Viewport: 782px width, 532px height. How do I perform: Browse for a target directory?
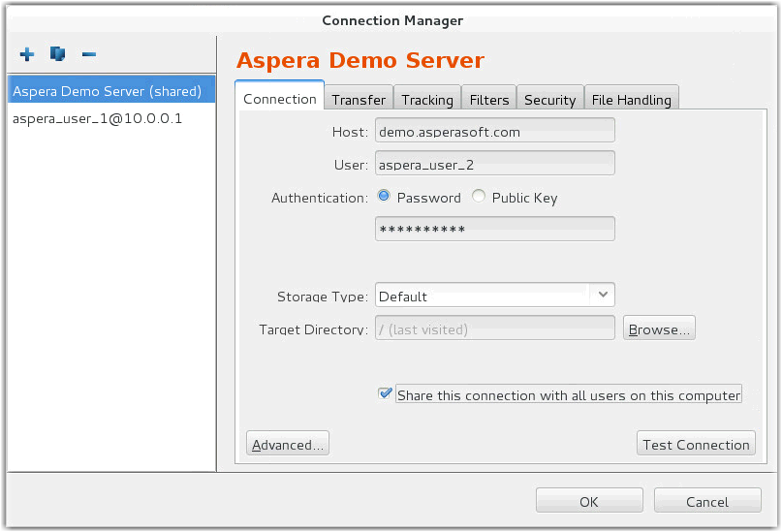pos(659,329)
